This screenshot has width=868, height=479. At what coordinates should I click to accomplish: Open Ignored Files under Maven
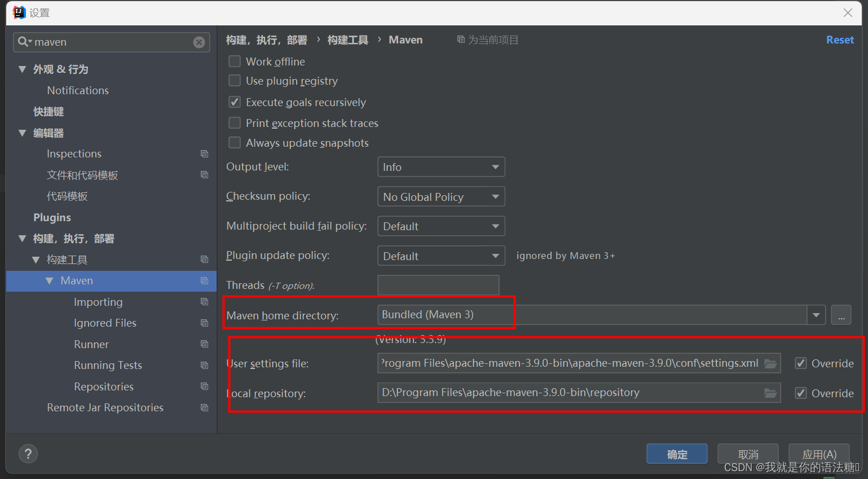coord(105,323)
